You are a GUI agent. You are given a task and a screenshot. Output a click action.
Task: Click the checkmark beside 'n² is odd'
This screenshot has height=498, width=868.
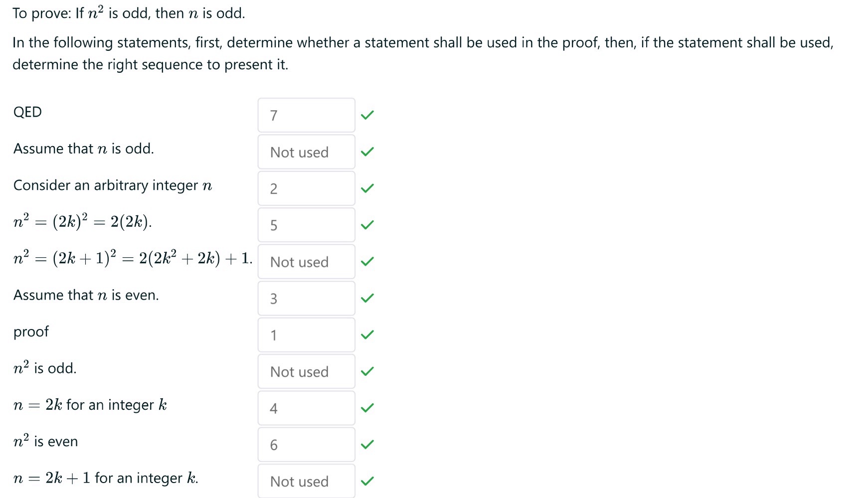click(x=368, y=371)
